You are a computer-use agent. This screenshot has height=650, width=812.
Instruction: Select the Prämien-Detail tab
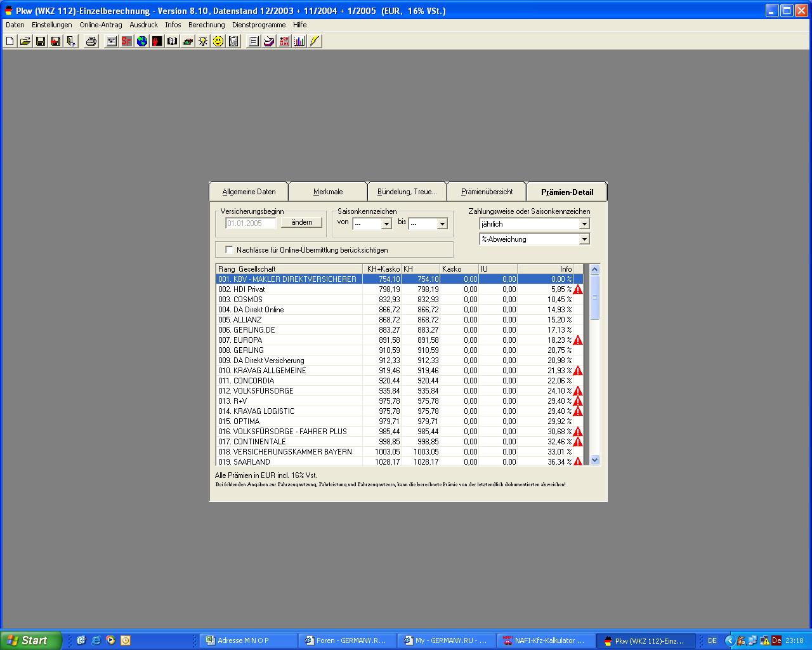click(567, 192)
